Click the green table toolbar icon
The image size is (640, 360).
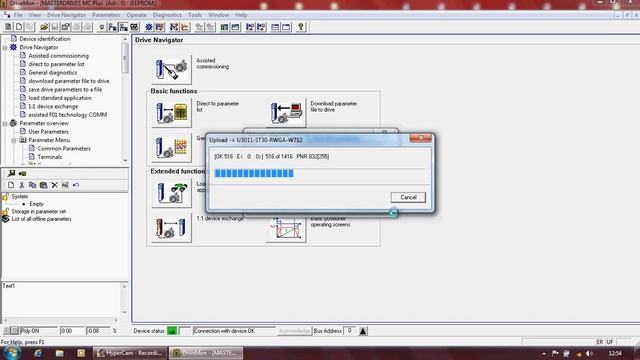pos(224,27)
